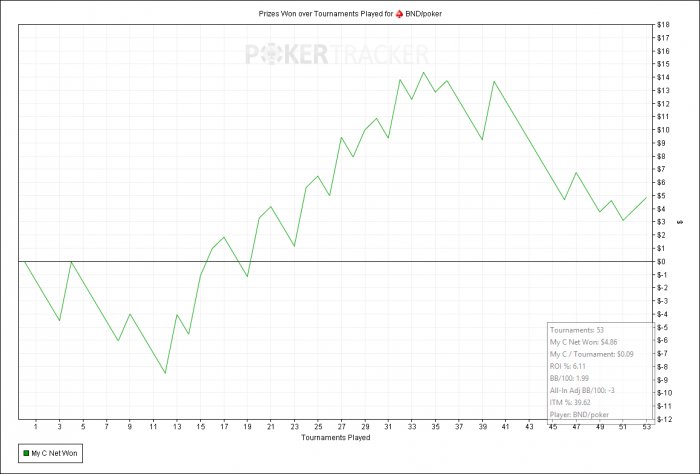Click the line's lowest point at tournament 12
The height and width of the screenshot is (474, 700).
pyautogui.click(x=165, y=373)
